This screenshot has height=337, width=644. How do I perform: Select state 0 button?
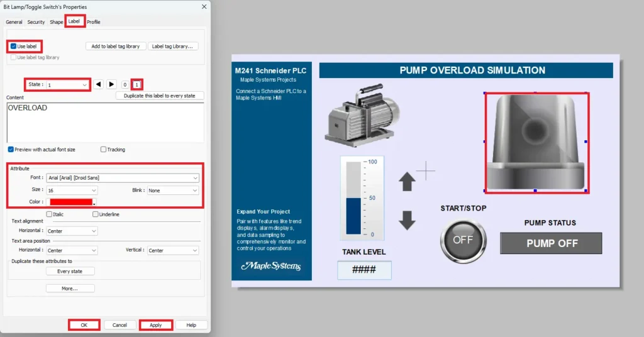[x=125, y=84]
